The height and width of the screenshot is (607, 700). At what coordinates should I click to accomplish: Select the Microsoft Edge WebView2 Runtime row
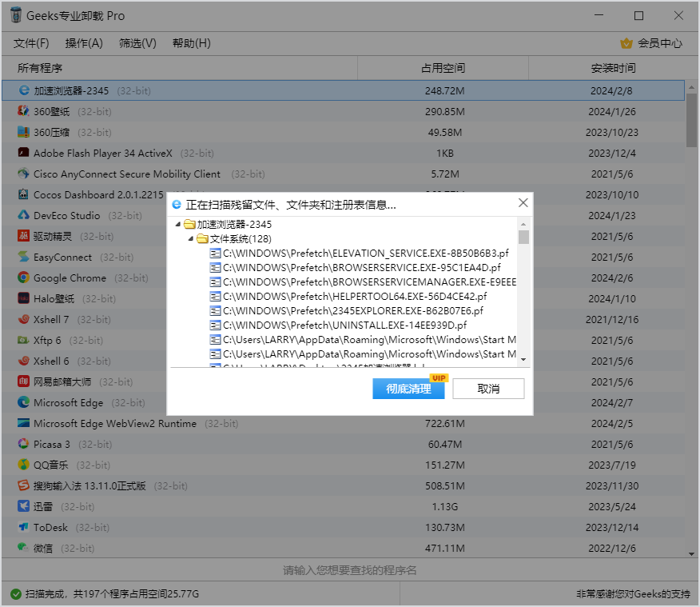pos(343,423)
